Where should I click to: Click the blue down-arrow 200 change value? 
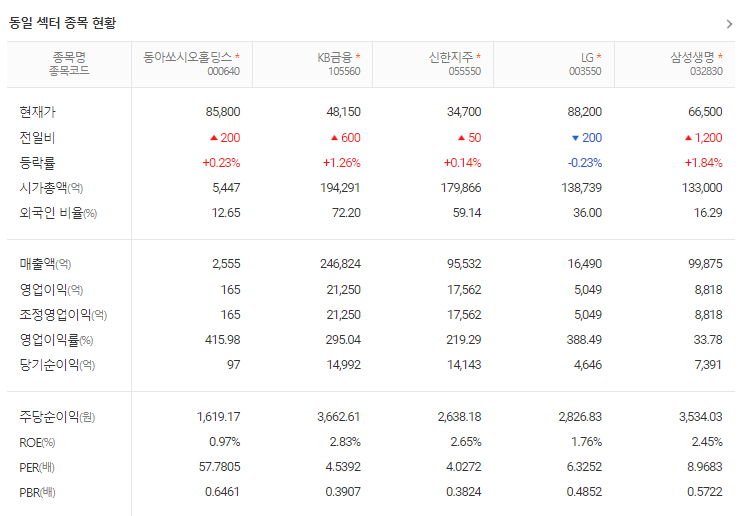587,138
